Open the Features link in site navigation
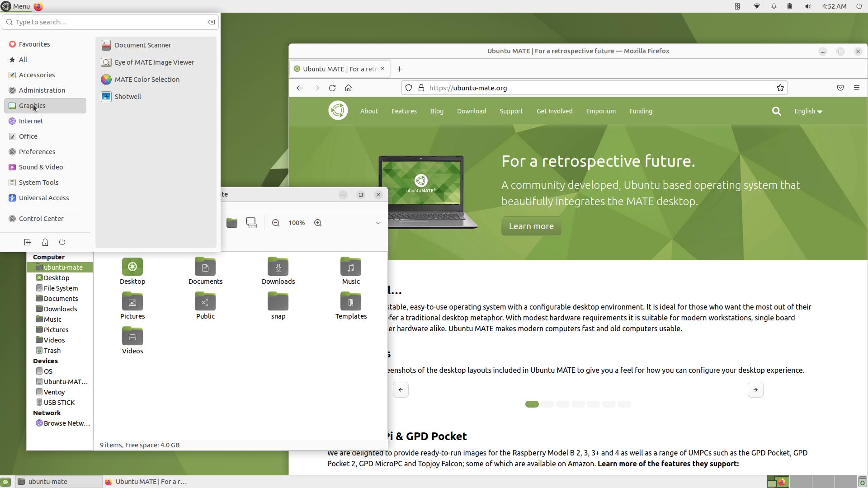 [404, 111]
